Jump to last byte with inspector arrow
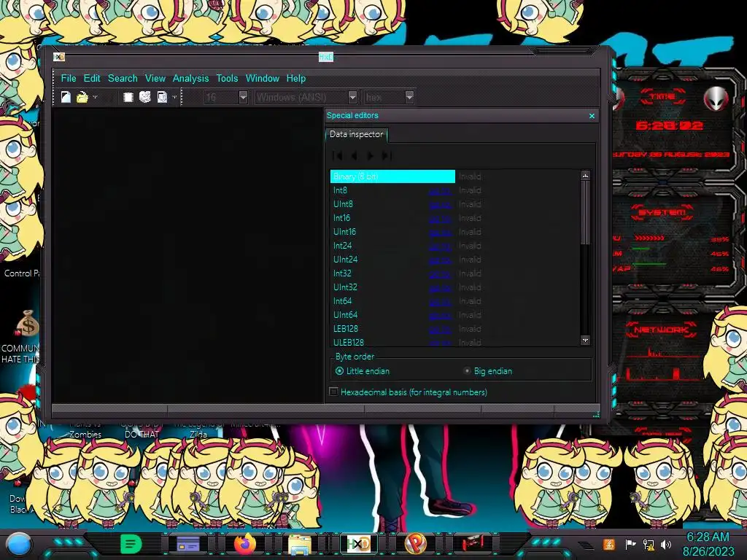Image resolution: width=747 pixels, height=560 pixels. click(x=387, y=156)
